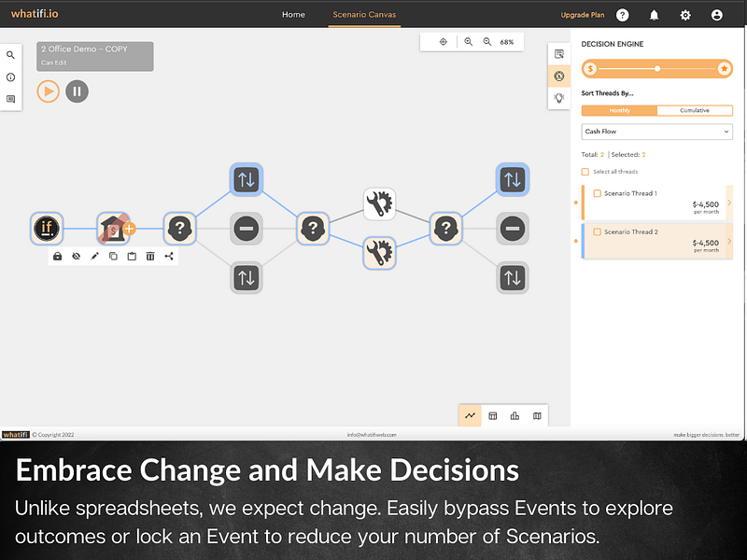Click star icon on Decision Engine slider
The height and width of the screenshot is (560, 747).
pyautogui.click(x=724, y=68)
